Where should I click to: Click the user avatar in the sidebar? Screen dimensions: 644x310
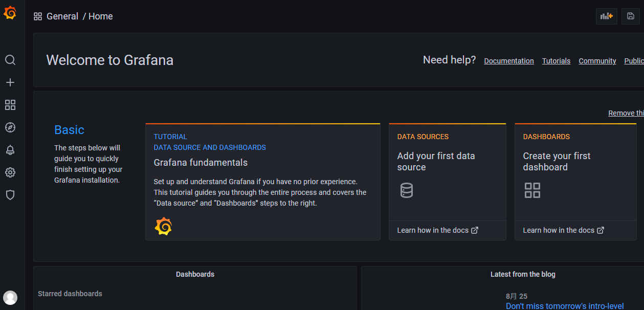tap(10, 298)
